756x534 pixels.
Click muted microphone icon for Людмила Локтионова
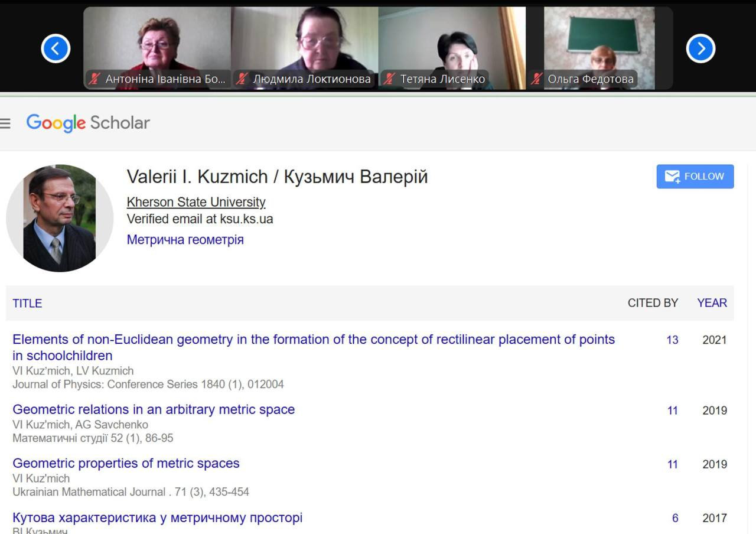241,79
